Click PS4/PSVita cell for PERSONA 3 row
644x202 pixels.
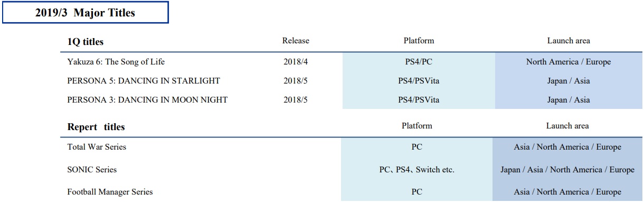(419, 100)
